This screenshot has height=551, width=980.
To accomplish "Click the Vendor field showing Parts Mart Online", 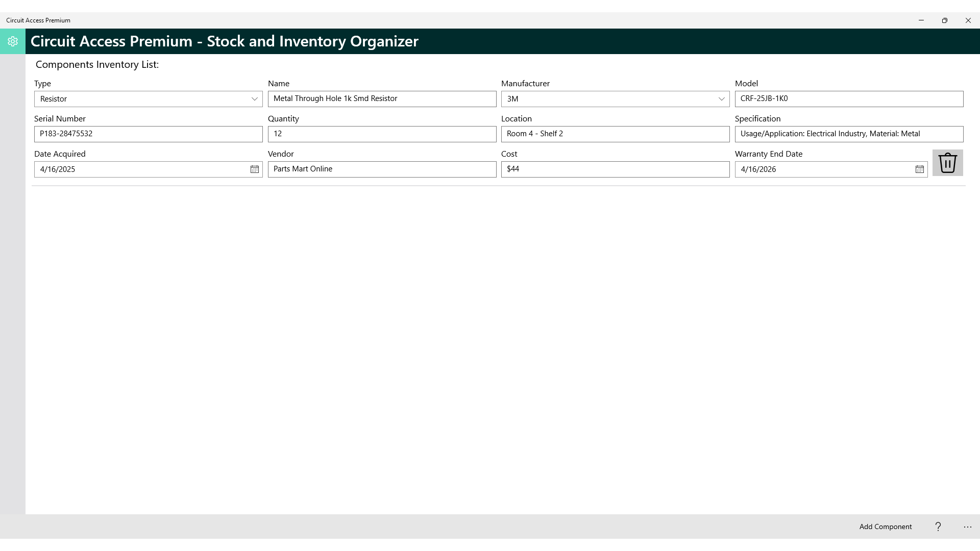I will click(381, 169).
